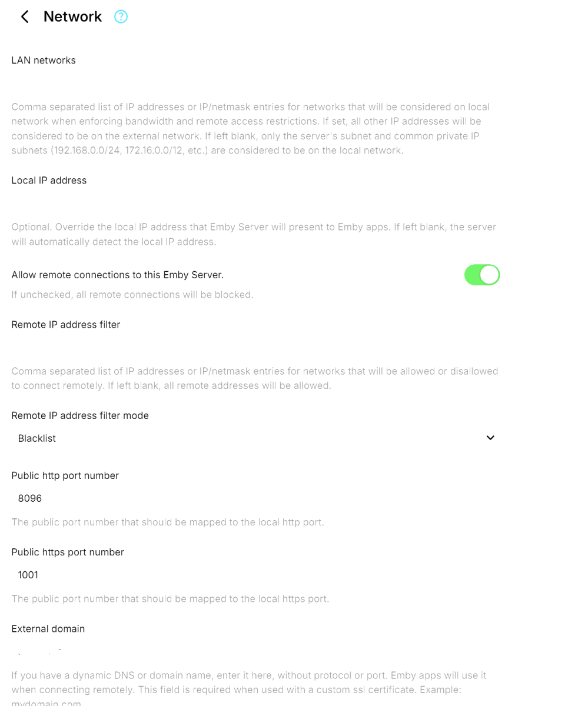Click the Public https port number label
This screenshot has width=588, height=706.
[x=67, y=552]
